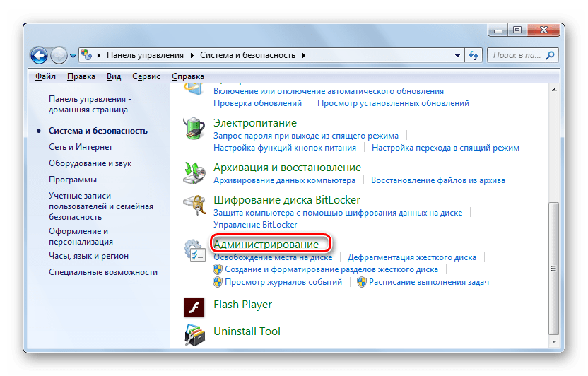Screen dimensions: 588x376
Task: Click the magnifier search icon
Action: [551, 56]
